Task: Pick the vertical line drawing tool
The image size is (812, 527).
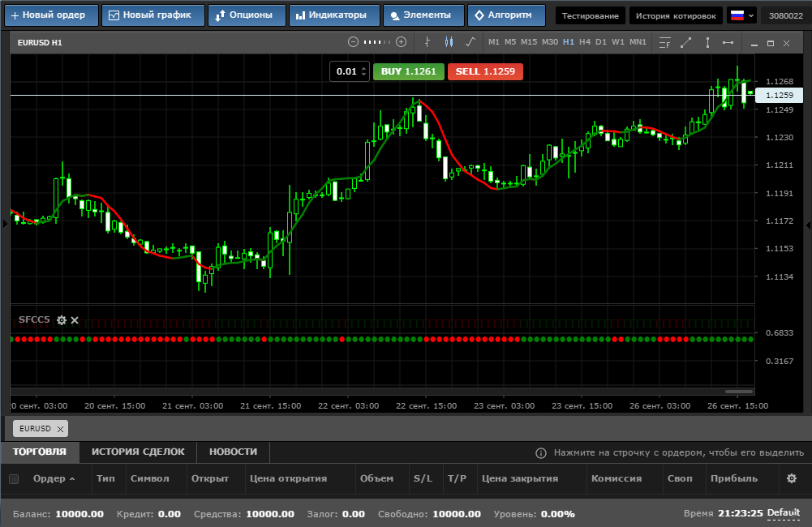Action: 707,42
